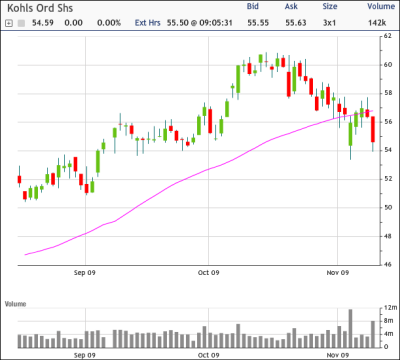The height and width of the screenshot is (360, 400).
Task: Click the Oct 09 label under volume chart
Action: click(x=208, y=355)
